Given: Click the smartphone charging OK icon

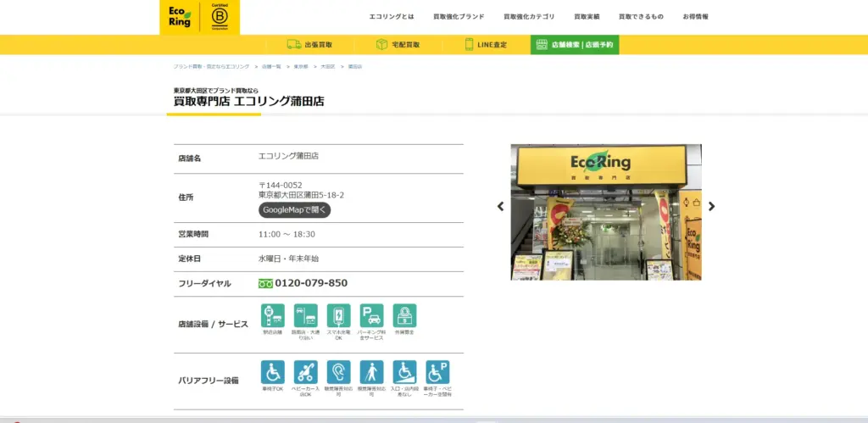Looking at the screenshot, I should coord(338,316).
